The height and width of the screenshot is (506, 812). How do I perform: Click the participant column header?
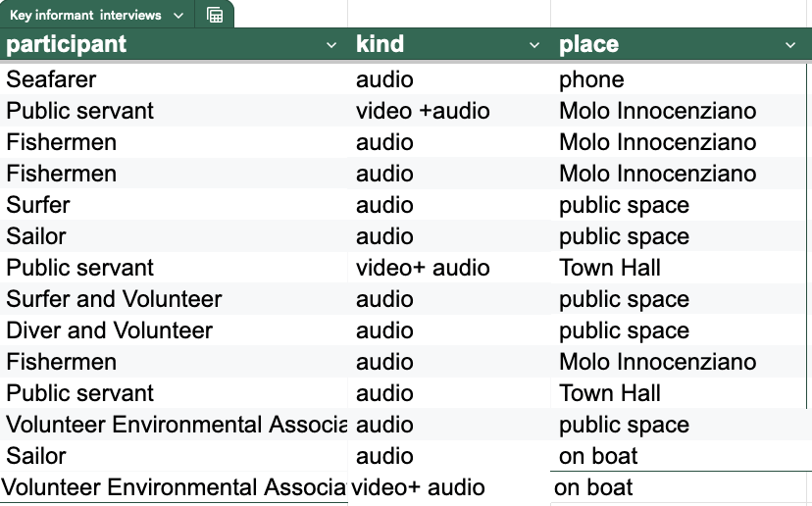pyautogui.click(x=67, y=44)
